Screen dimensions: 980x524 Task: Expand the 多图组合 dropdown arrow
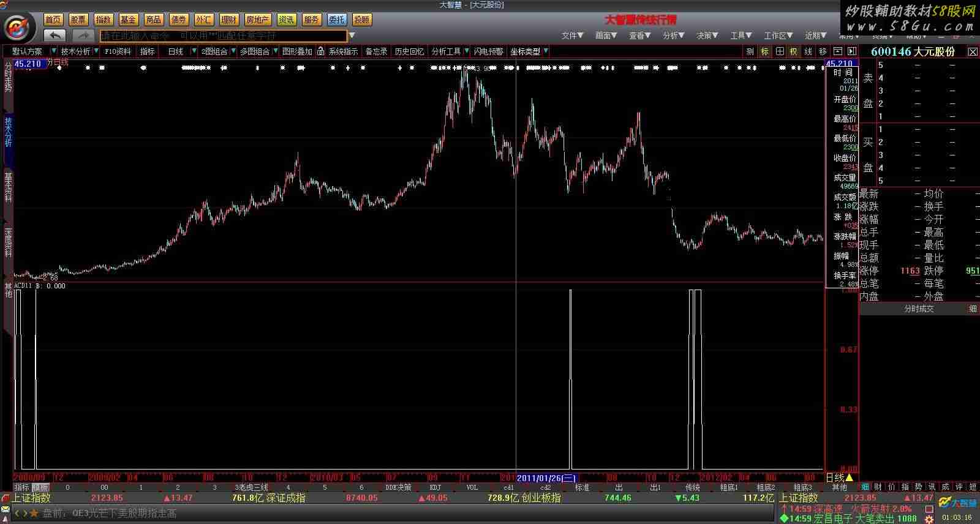coord(275,51)
